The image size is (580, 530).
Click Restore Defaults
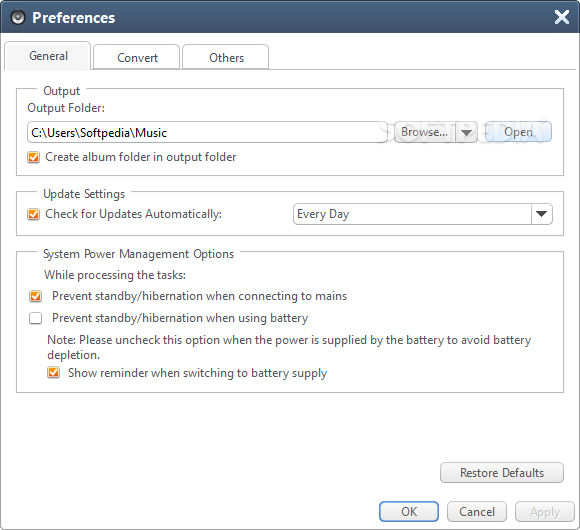tap(502, 473)
